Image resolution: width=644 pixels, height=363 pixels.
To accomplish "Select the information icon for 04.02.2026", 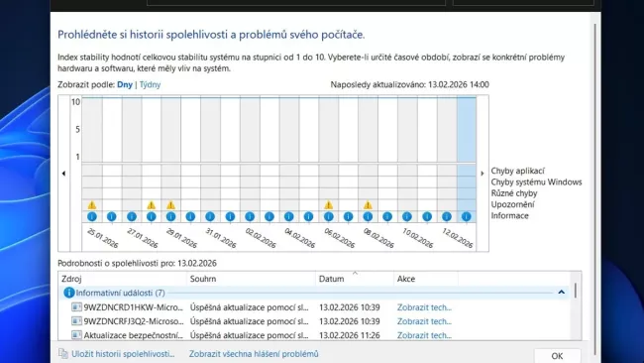I will pos(289,216).
